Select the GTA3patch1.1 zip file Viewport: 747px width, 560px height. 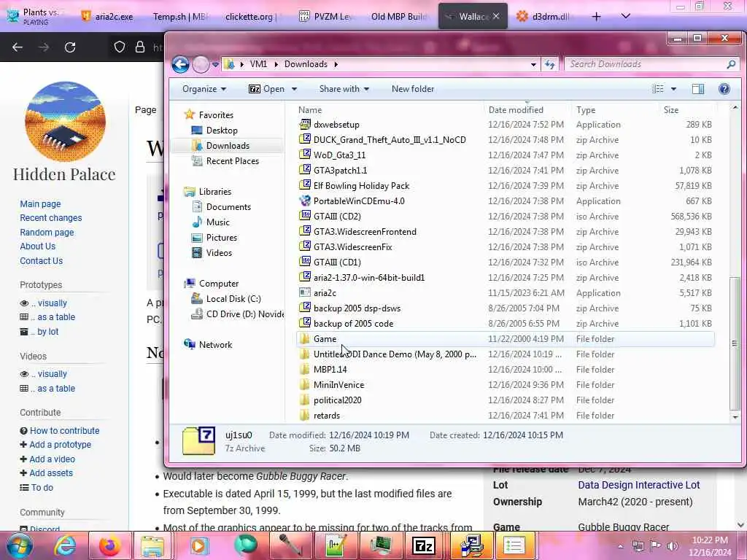(340, 171)
